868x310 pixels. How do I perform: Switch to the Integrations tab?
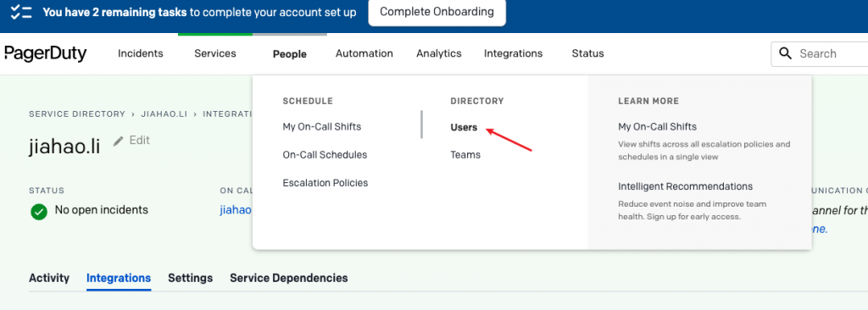point(119,278)
